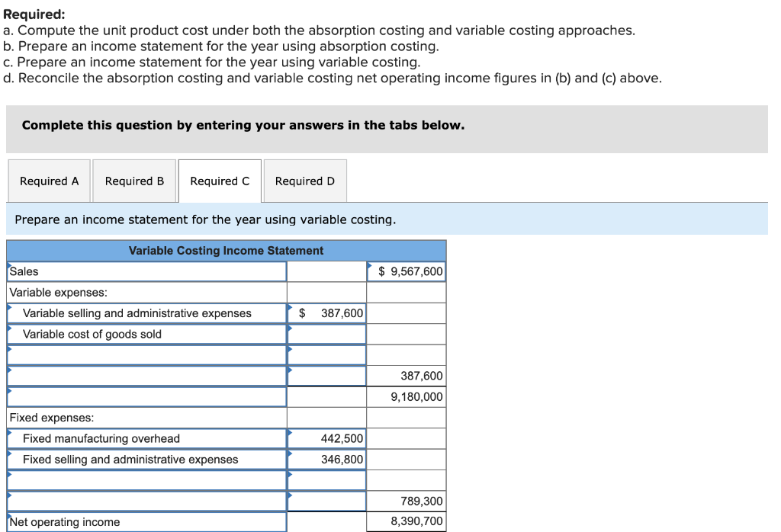This screenshot has height=532, width=781.
Task: Select the $9,567,600 Sales amount cell
Action: pos(406,271)
